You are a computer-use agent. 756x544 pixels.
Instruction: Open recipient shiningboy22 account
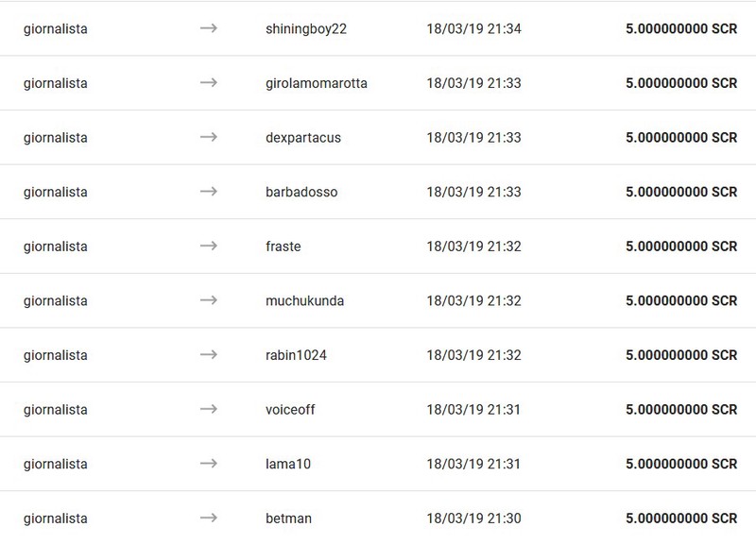click(306, 29)
